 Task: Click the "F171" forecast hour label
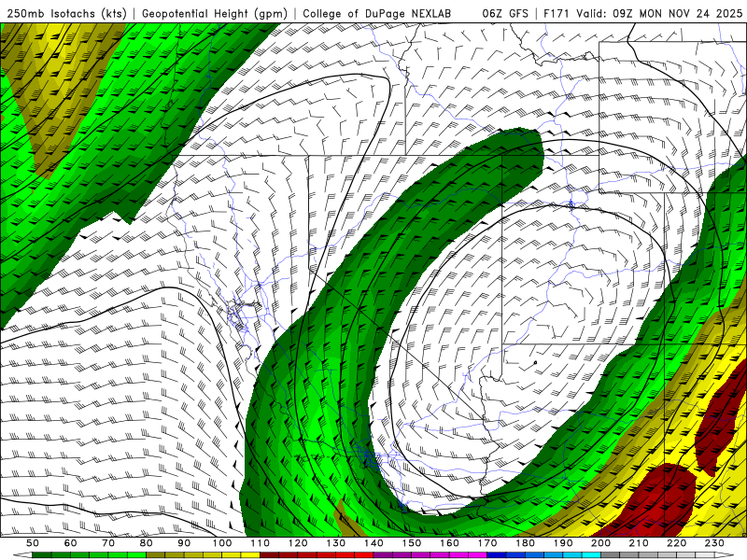tap(557, 13)
